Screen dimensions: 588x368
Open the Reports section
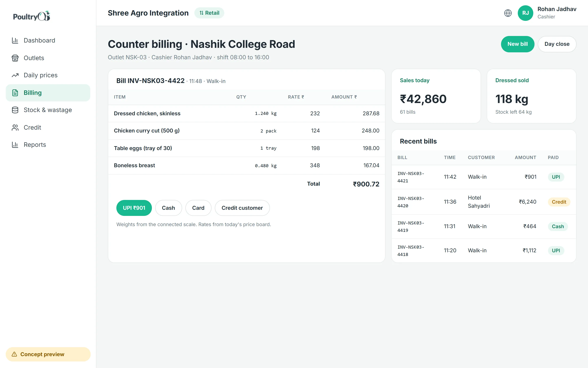pos(48,145)
